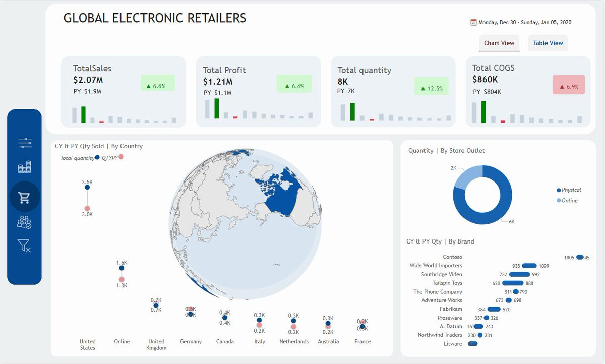Switch to Chart View tab
This screenshot has height=364, width=605.
[x=499, y=43]
